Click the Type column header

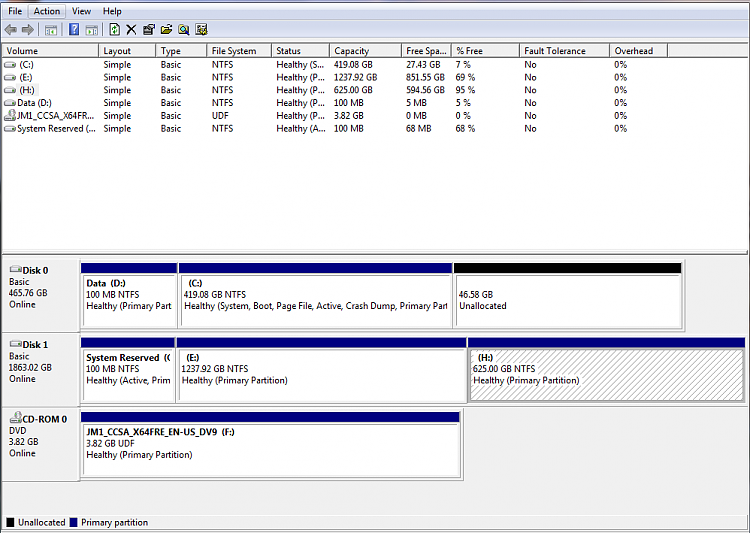pos(181,51)
